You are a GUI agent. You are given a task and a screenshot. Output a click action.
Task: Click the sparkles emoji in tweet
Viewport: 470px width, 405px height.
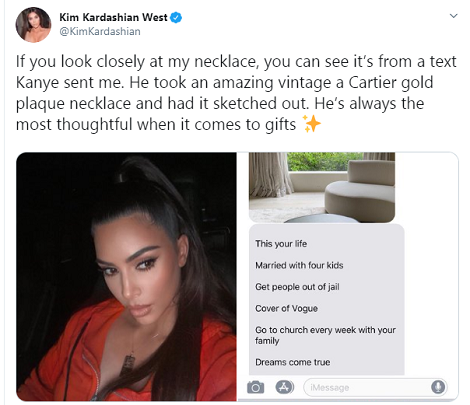tap(311, 124)
